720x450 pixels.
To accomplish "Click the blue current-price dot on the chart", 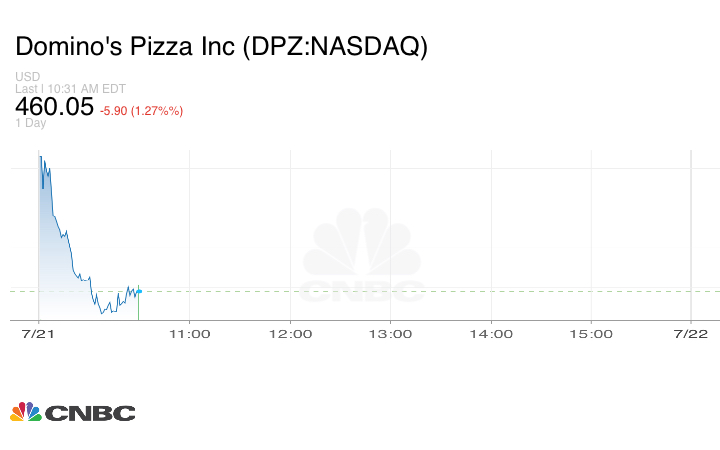I will pyautogui.click(x=139, y=291).
